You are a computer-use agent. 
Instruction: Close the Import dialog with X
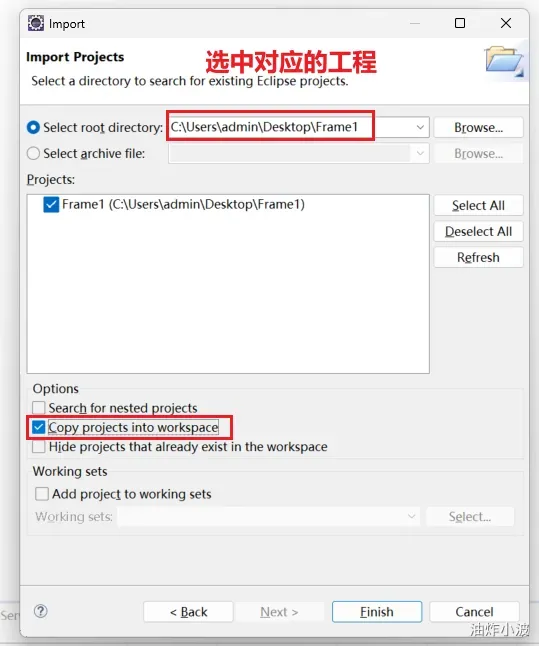506,23
